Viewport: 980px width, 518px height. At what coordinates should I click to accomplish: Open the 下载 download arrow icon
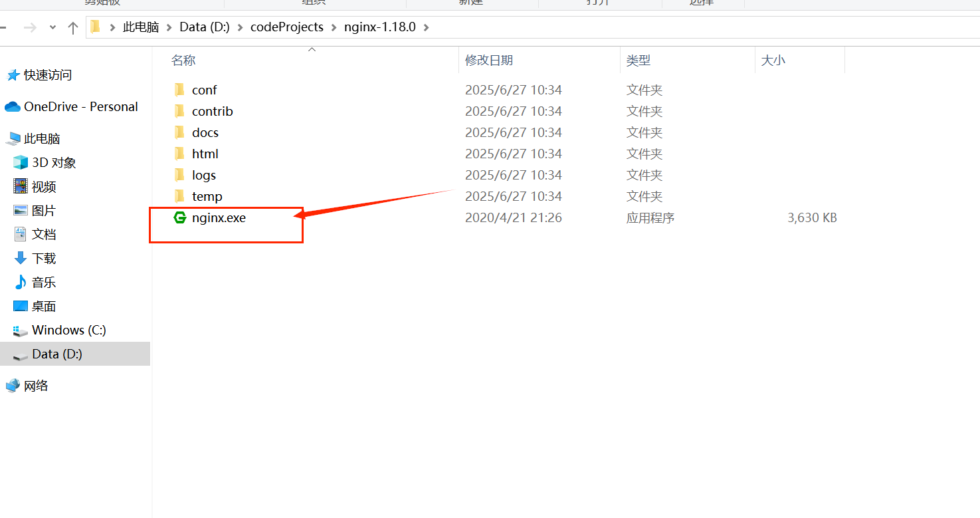click(x=21, y=259)
